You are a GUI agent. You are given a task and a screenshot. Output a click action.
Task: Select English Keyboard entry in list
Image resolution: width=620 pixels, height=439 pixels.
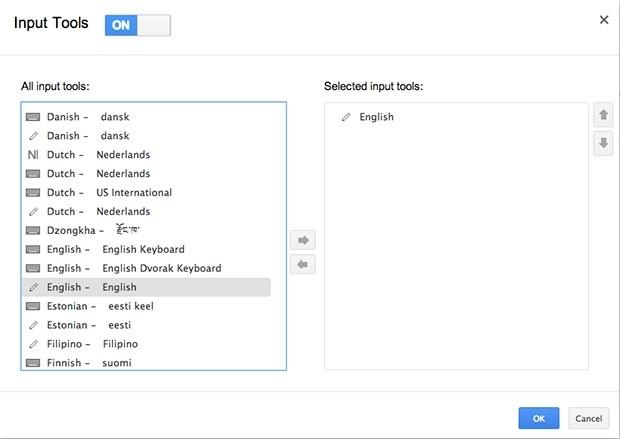coord(147,249)
